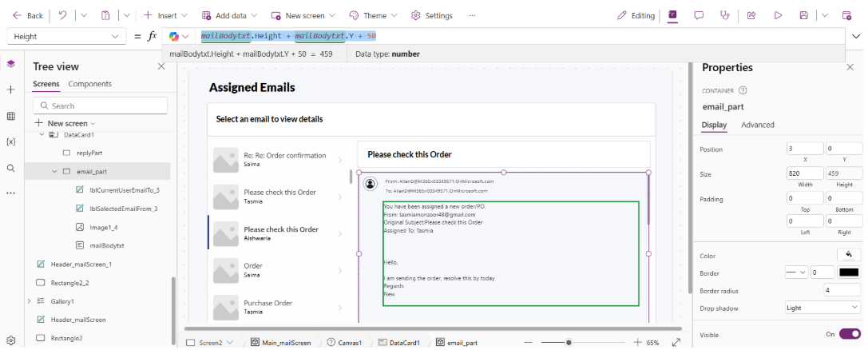Screen dimensions: 868x350
Task: Click into the formula bar text
Action: pos(287,37)
